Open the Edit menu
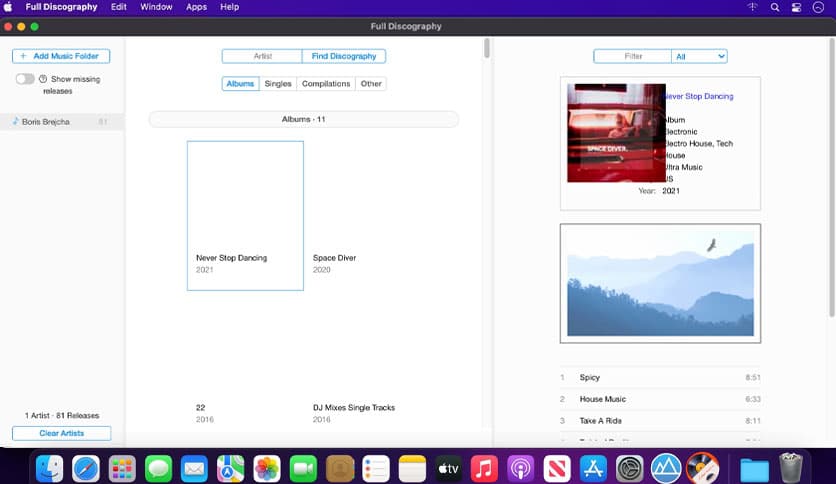Viewport: 836px width, 484px height. (x=119, y=7)
